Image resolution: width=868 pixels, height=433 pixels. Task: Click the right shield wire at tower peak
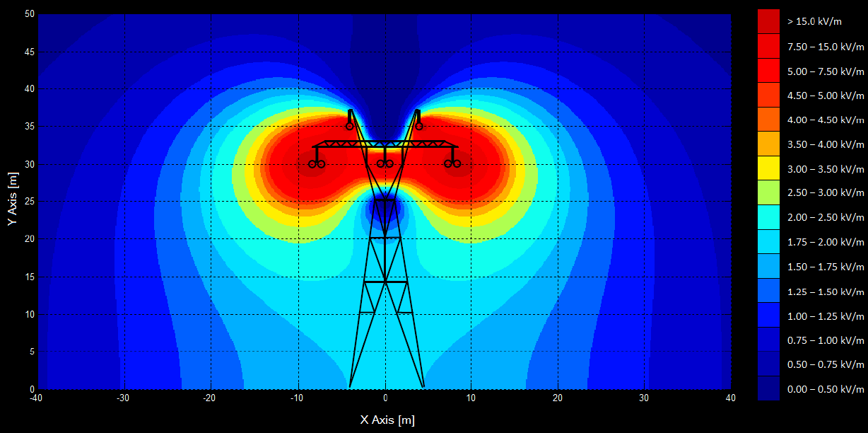pyautogui.click(x=419, y=126)
